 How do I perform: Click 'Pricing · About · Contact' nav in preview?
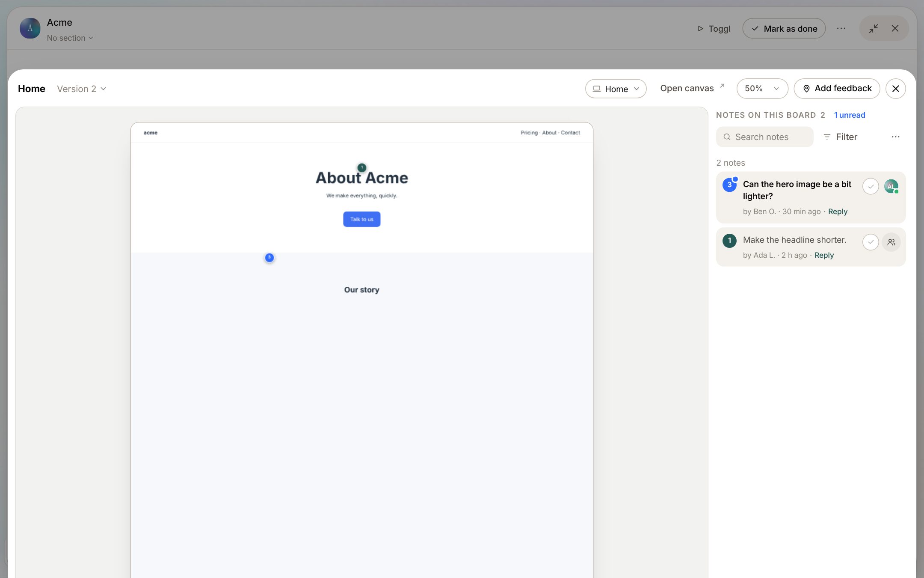coord(550,133)
